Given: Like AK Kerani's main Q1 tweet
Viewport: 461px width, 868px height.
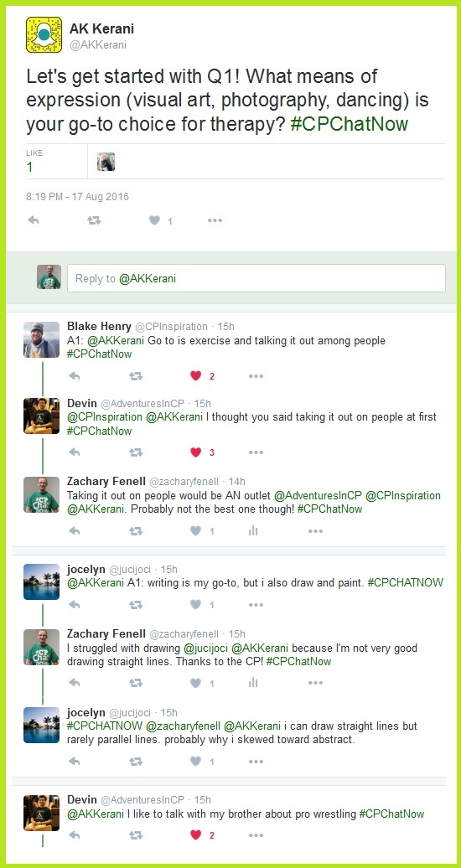Looking at the screenshot, I should [x=154, y=220].
